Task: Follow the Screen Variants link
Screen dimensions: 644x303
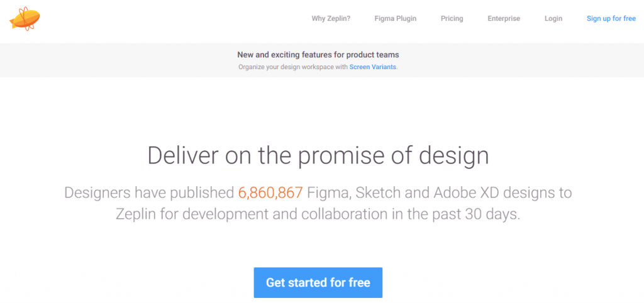Action: 373,67
